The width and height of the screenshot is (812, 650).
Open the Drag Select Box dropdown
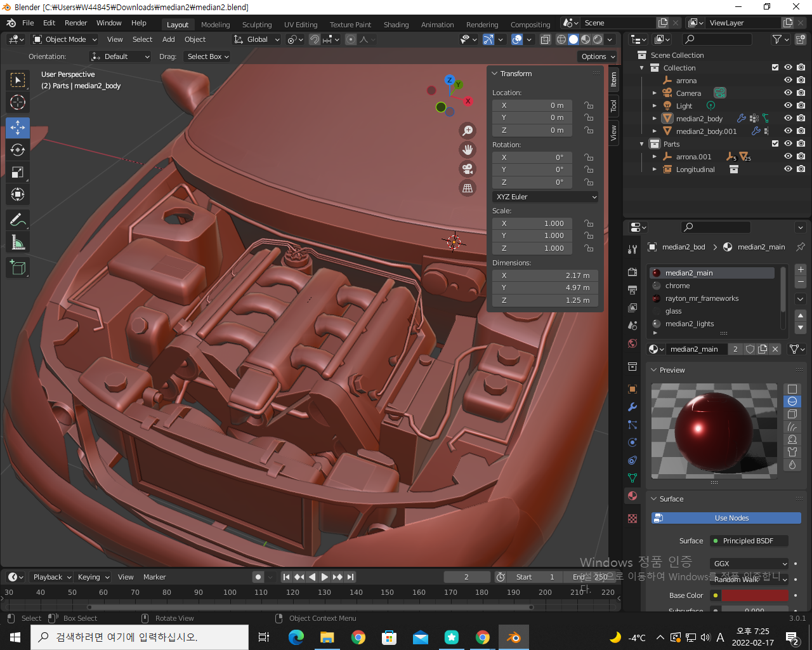point(207,56)
